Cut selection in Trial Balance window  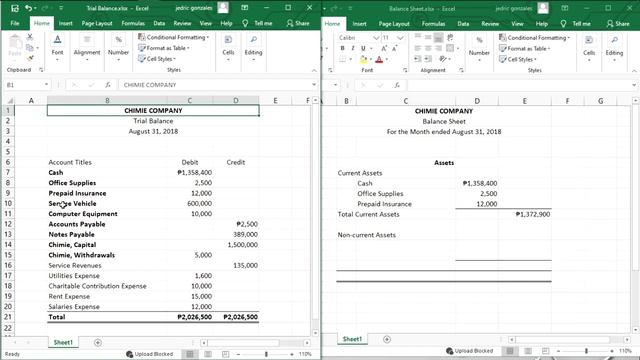(x=30, y=37)
